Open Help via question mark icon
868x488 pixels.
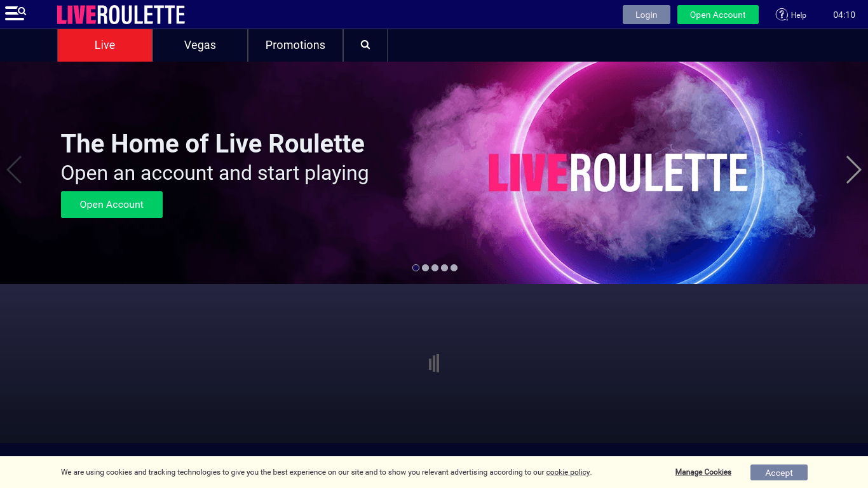coord(782,15)
